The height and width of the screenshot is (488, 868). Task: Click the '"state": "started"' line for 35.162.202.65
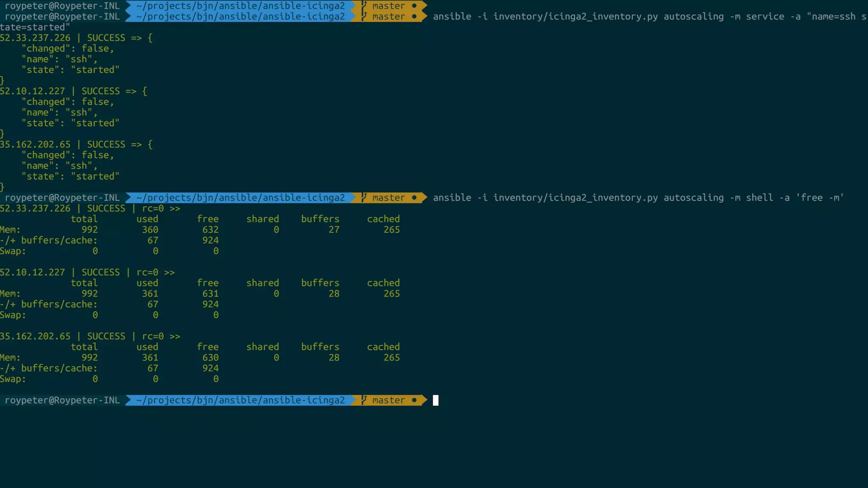(70, 177)
